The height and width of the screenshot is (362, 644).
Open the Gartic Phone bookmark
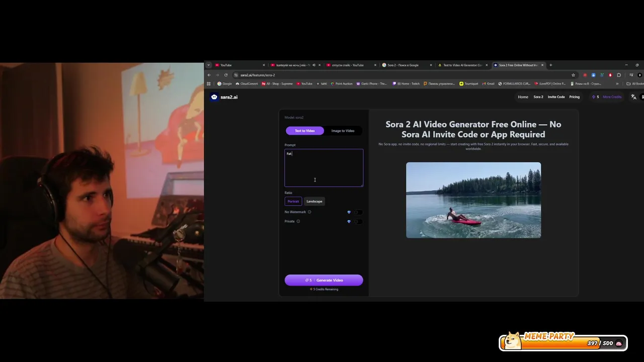click(x=371, y=83)
